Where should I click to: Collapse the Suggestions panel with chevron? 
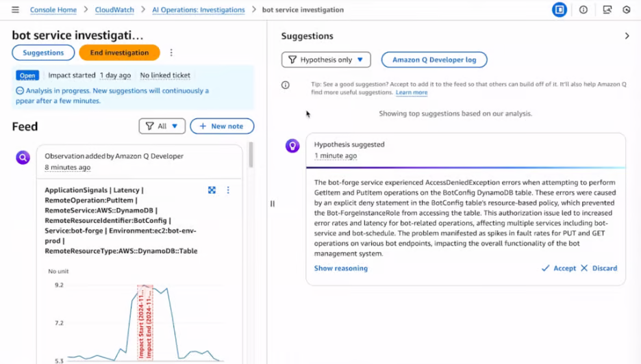627,36
